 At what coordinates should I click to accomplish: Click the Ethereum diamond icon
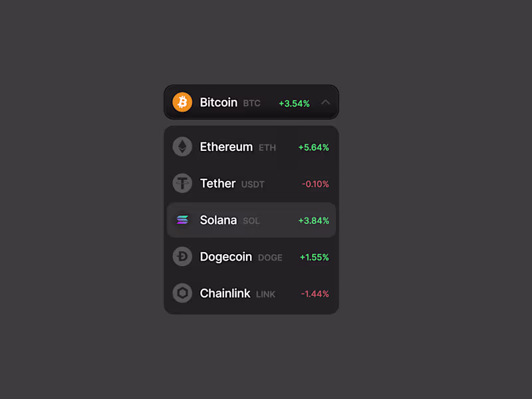(182, 147)
